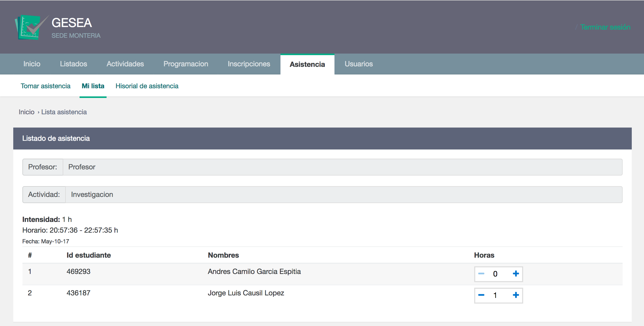Select the Mi lista sub-tab

coord(93,86)
